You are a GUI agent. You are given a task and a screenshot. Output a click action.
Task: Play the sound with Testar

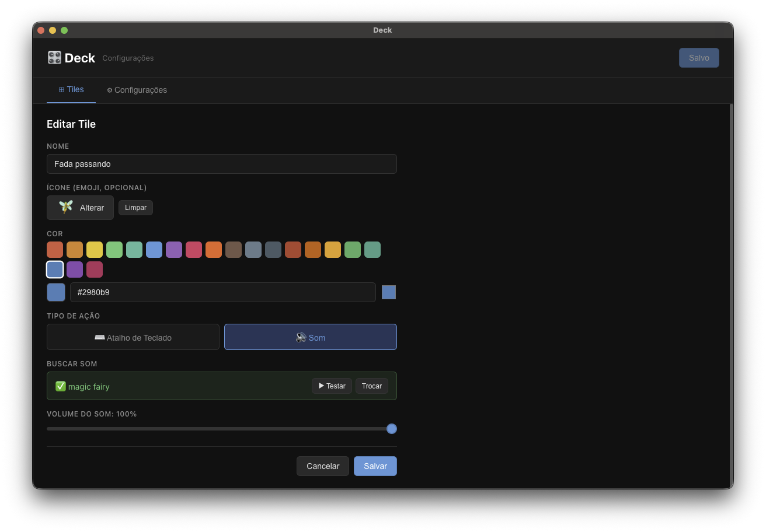pos(332,386)
